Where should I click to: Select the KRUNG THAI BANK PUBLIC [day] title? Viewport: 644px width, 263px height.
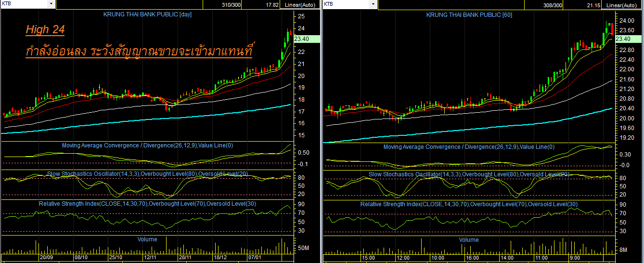click(148, 14)
